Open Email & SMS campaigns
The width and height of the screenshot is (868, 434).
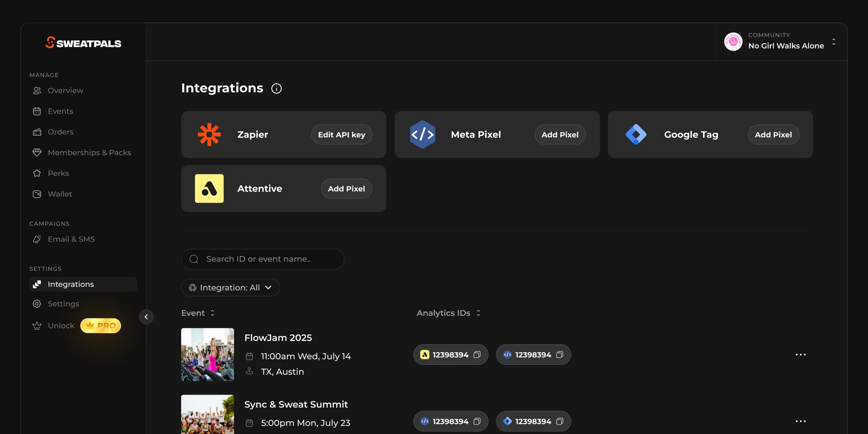(71, 239)
